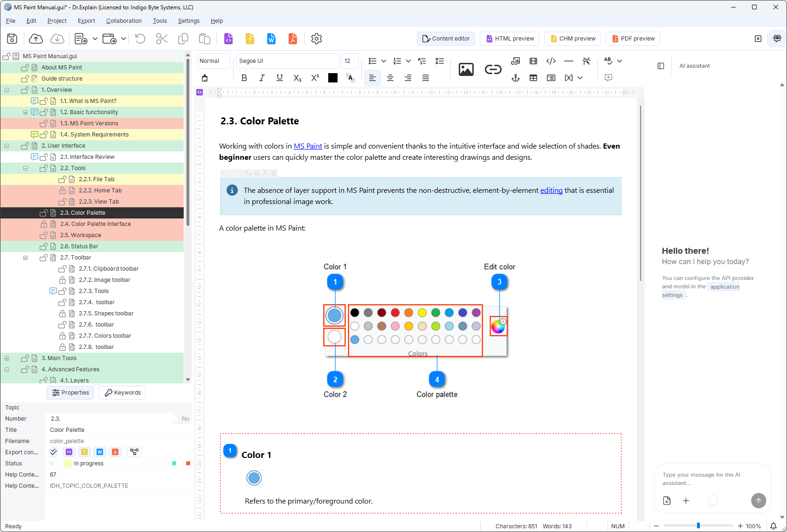Toggle left text alignment
This screenshot has height=532, width=787.
(x=372, y=78)
